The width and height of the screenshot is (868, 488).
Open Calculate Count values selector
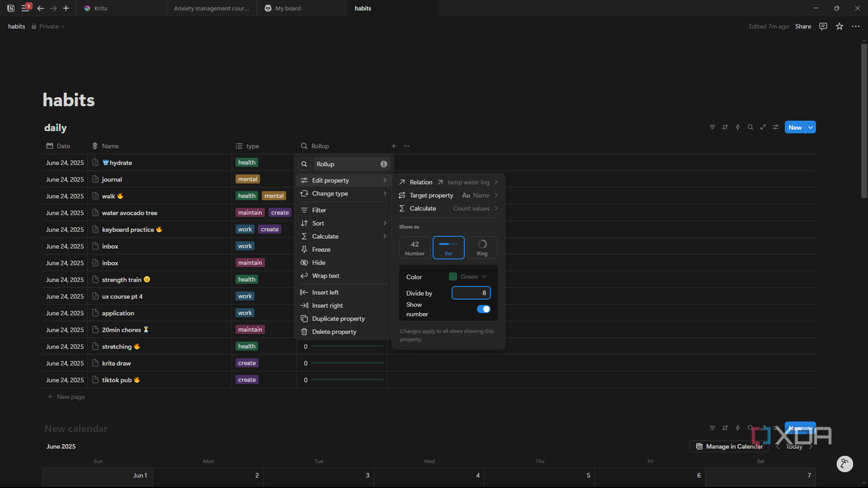448,209
